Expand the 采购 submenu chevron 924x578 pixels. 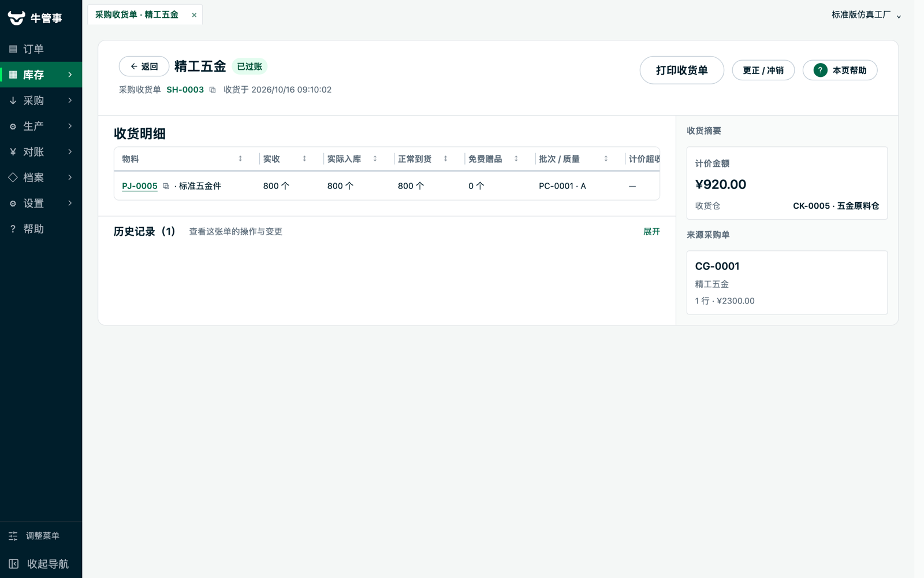70,101
